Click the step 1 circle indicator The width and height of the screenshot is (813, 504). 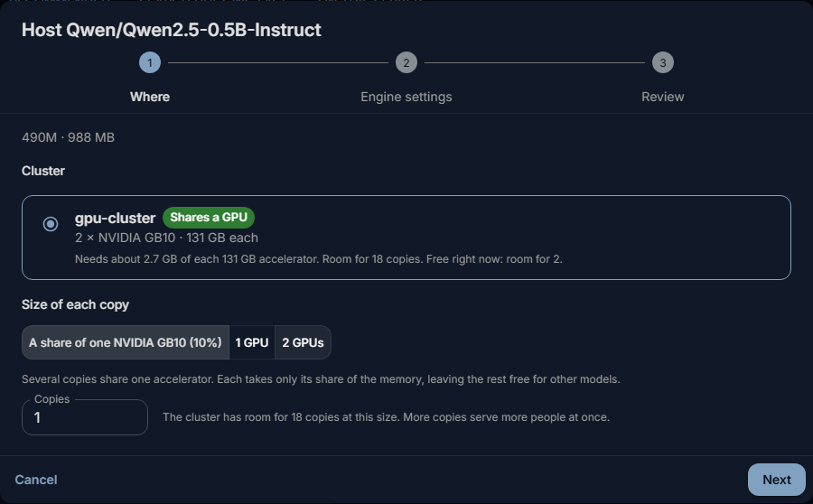pos(150,62)
